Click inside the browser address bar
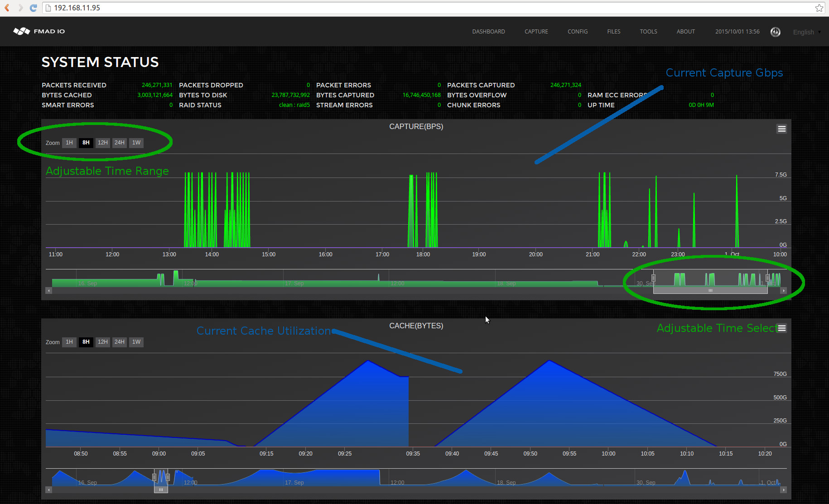 [181, 7]
